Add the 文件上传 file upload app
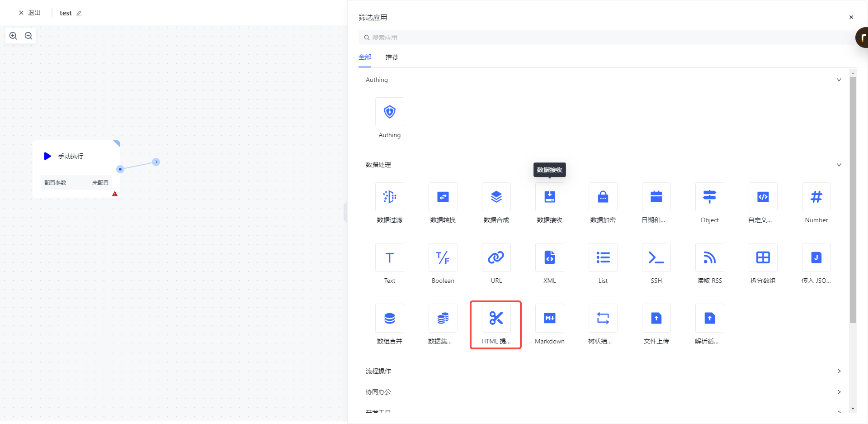 (656, 319)
